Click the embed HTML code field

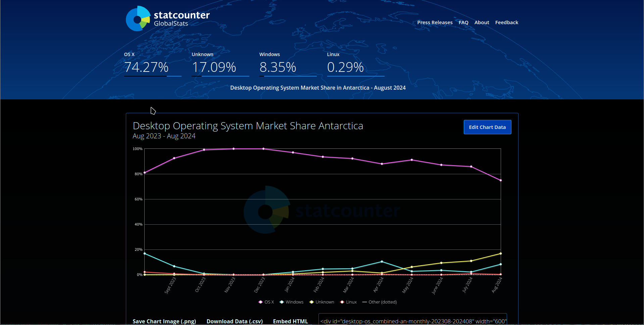click(x=412, y=321)
